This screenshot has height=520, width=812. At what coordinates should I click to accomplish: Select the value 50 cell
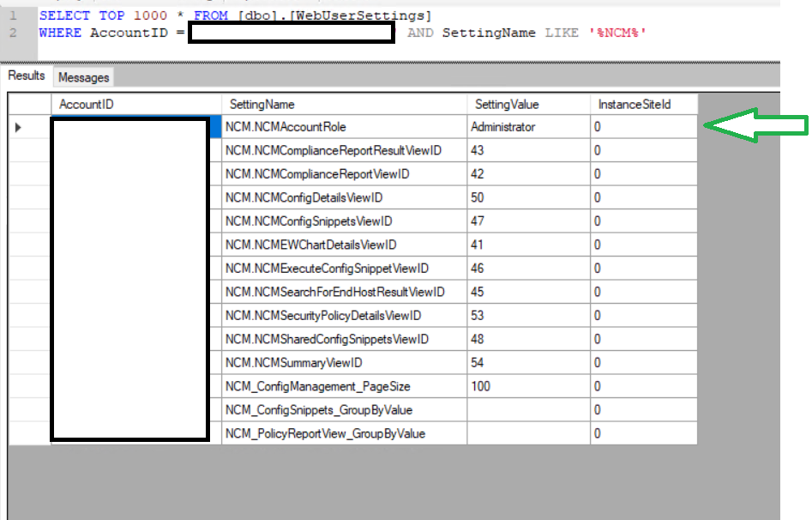click(x=529, y=197)
